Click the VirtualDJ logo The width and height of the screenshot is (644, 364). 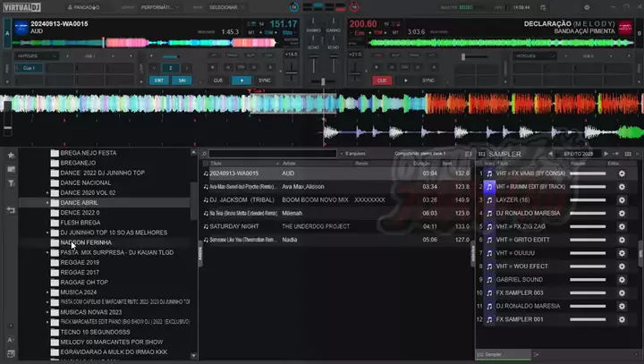(x=22, y=7)
